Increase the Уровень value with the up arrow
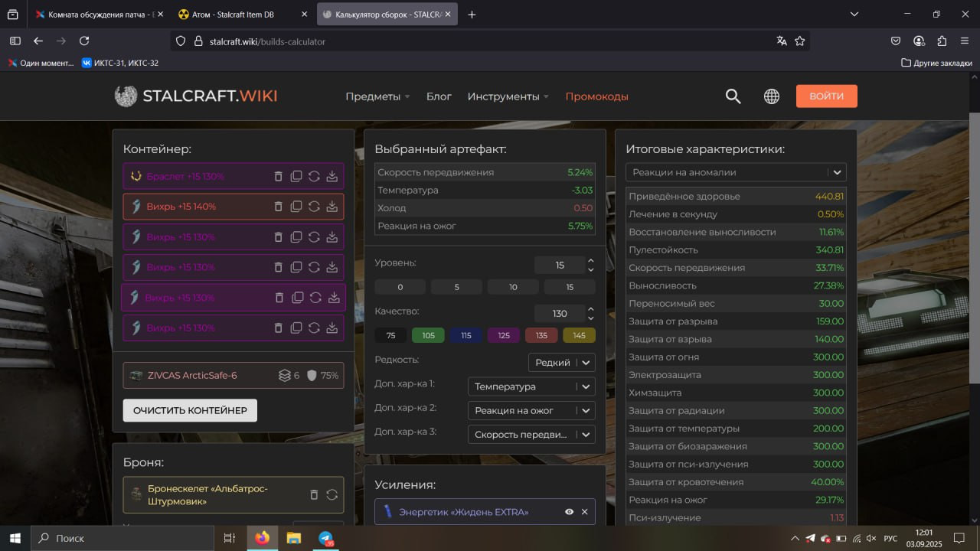 [x=590, y=261]
